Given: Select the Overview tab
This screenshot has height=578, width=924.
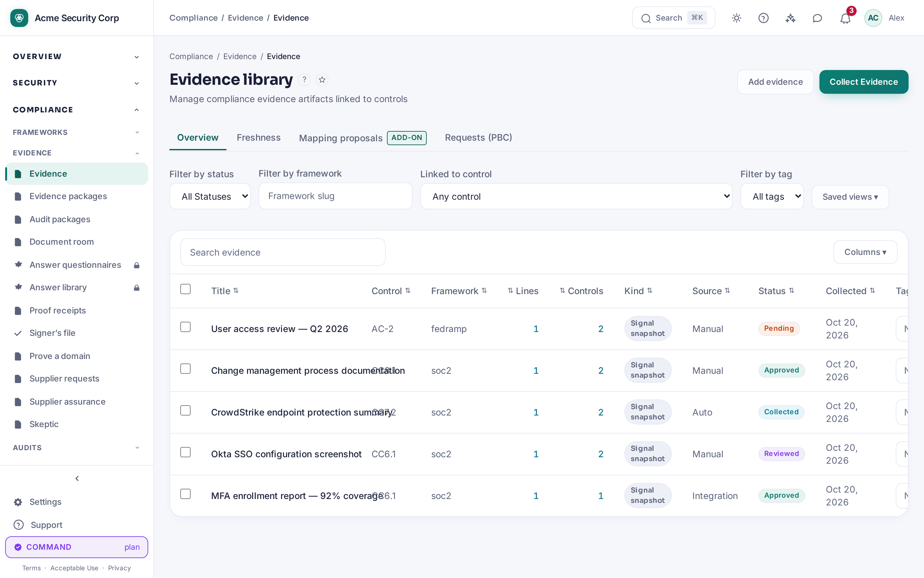Looking at the screenshot, I should (x=198, y=138).
